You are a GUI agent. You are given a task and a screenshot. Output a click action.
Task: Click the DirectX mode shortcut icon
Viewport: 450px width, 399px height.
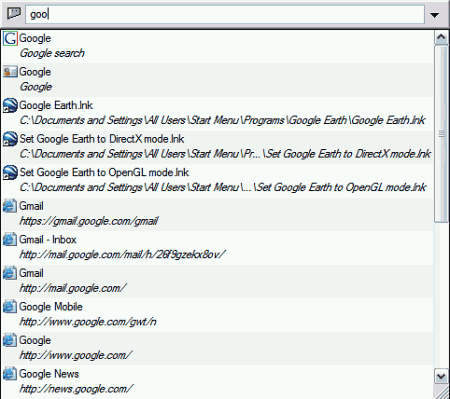10,139
